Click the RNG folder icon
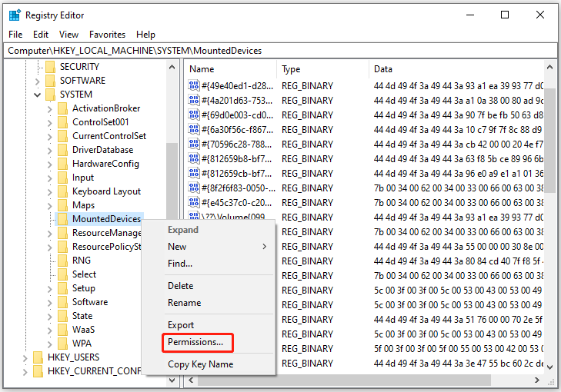The height and width of the screenshot is (392, 561). [x=62, y=261]
